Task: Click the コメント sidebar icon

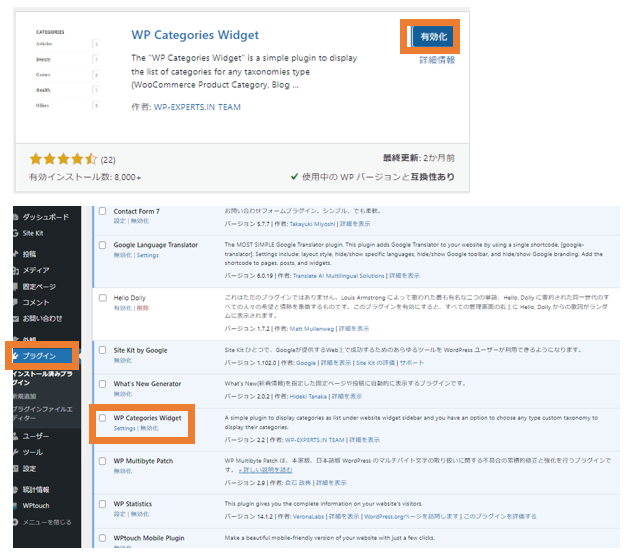Action: click(13, 301)
